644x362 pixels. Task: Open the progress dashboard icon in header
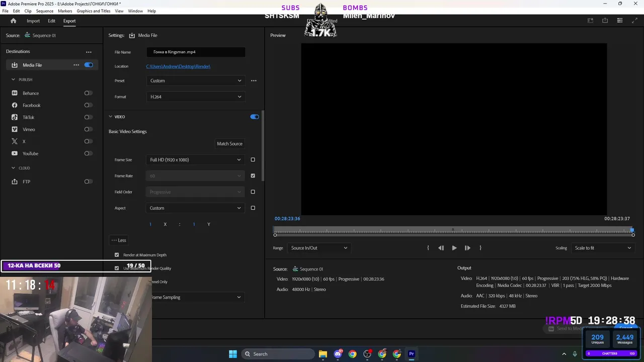(x=620, y=21)
